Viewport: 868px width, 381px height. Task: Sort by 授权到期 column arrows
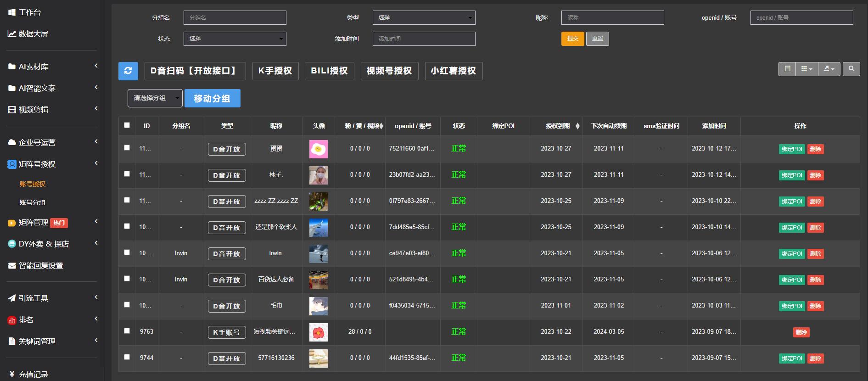tap(577, 126)
